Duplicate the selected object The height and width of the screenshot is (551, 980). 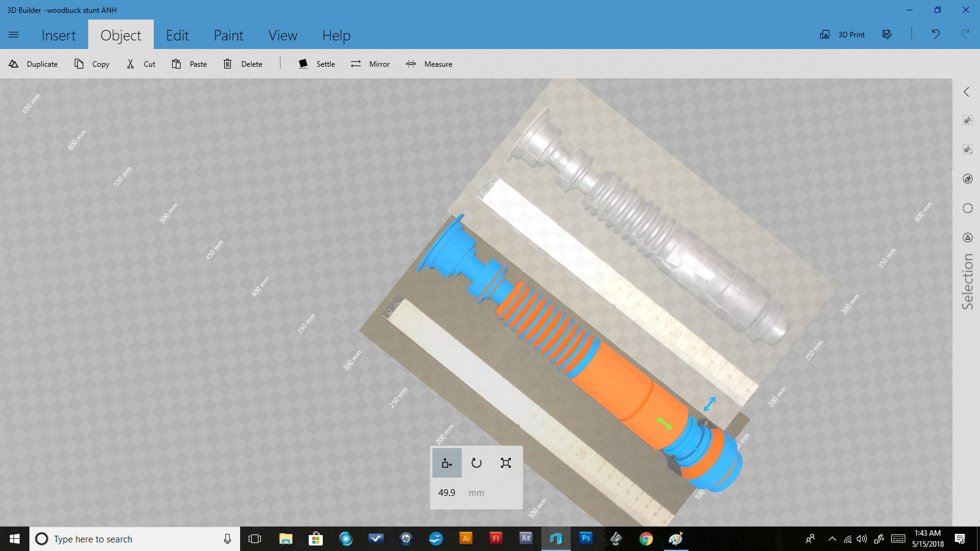[33, 64]
